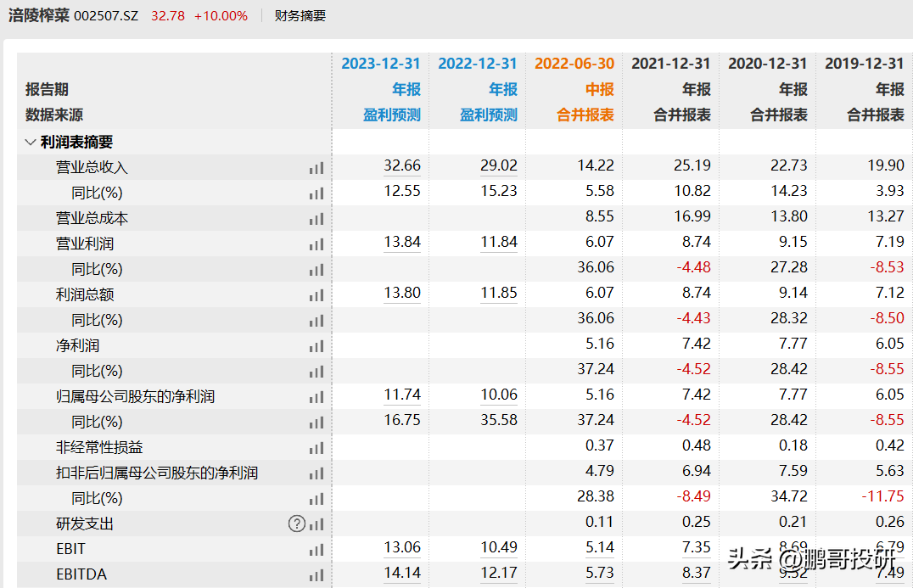Click the 11.74 net profit forecast
Viewport: 913px width, 588px height.
click(401, 395)
